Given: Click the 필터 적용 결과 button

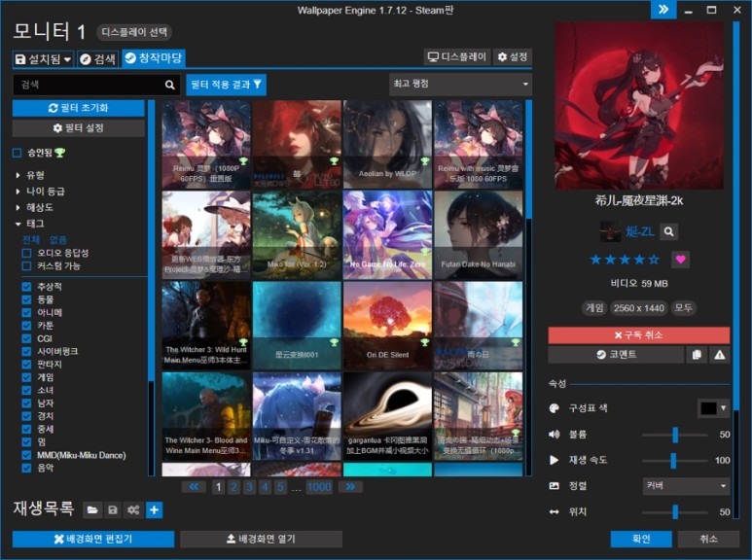Looking at the screenshot, I should click(226, 85).
